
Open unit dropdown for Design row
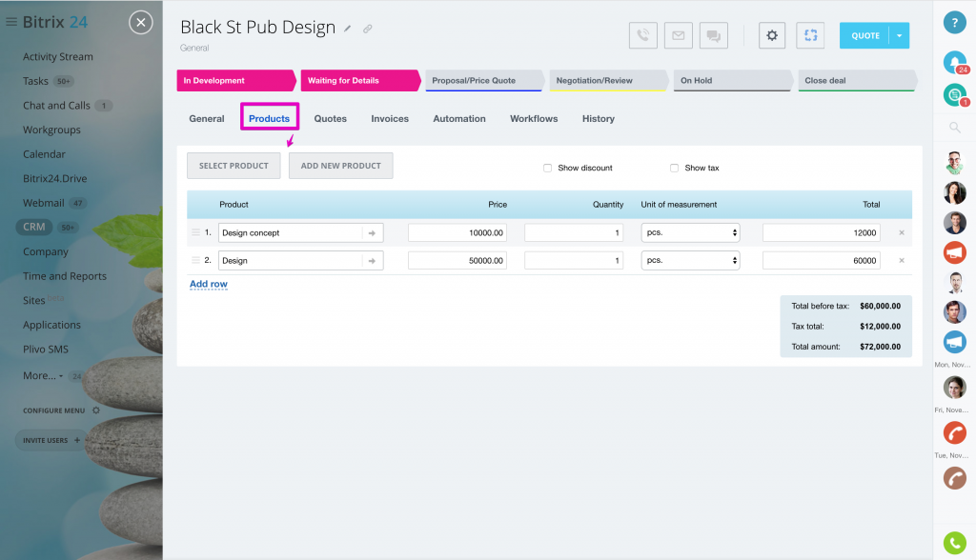pyautogui.click(x=690, y=261)
